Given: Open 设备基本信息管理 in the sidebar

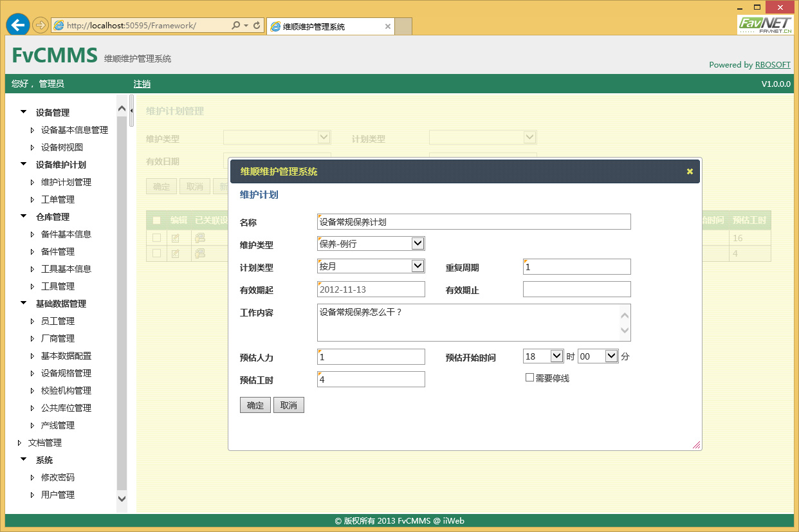Looking at the screenshot, I should click(x=75, y=130).
